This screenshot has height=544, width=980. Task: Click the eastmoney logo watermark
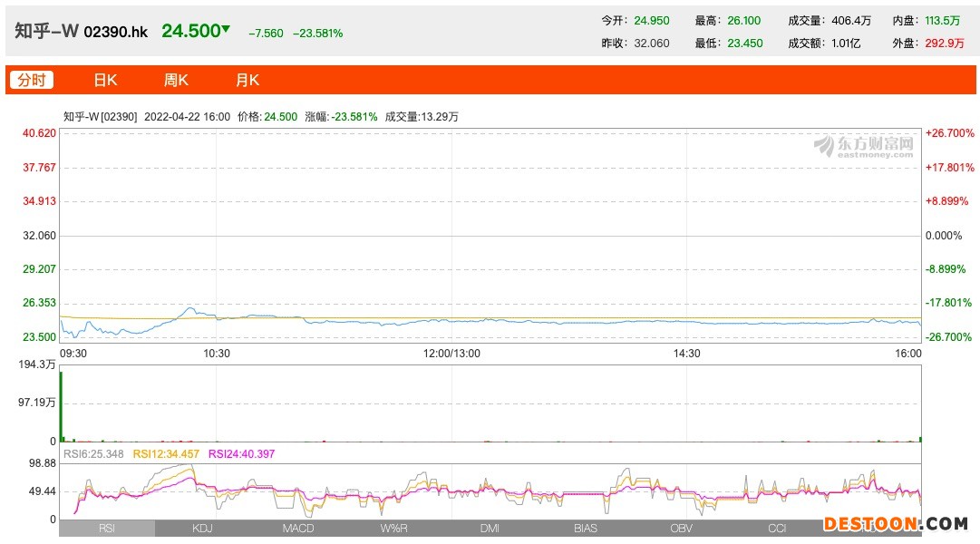pos(862,147)
